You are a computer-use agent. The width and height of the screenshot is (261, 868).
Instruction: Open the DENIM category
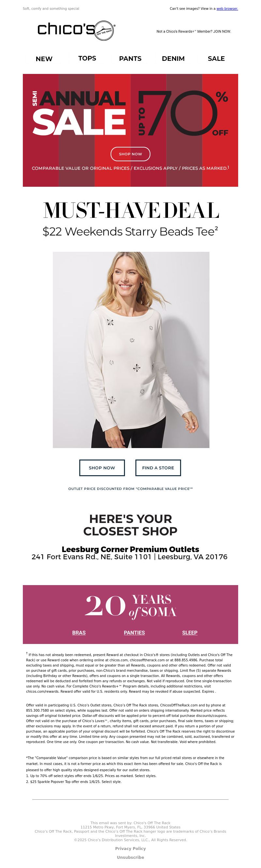(x=173, y=59)
